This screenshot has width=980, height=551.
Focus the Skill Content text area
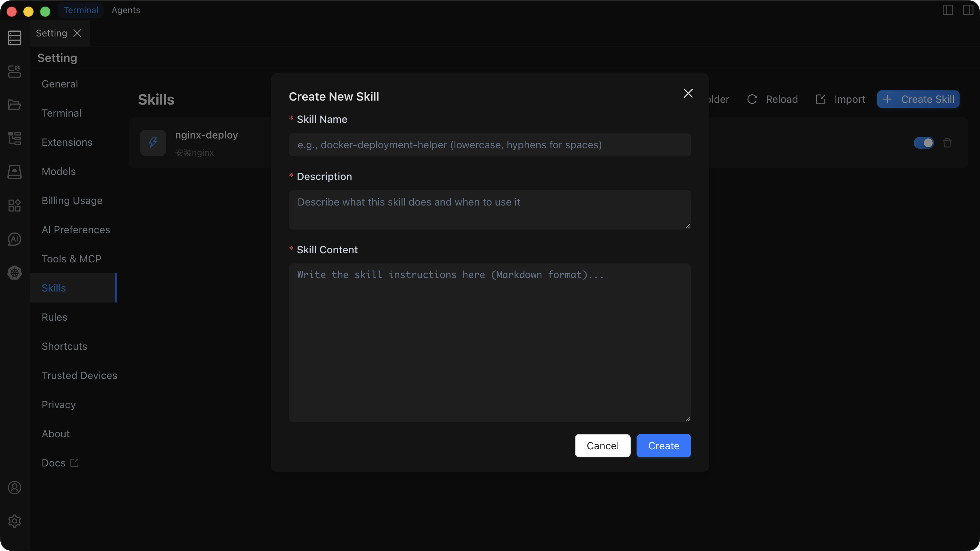(x=490, y=343)
